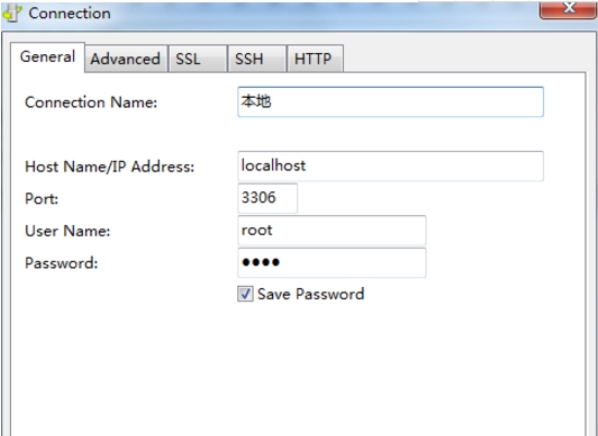Click the Host Name/IP Address label

(109, 166)
